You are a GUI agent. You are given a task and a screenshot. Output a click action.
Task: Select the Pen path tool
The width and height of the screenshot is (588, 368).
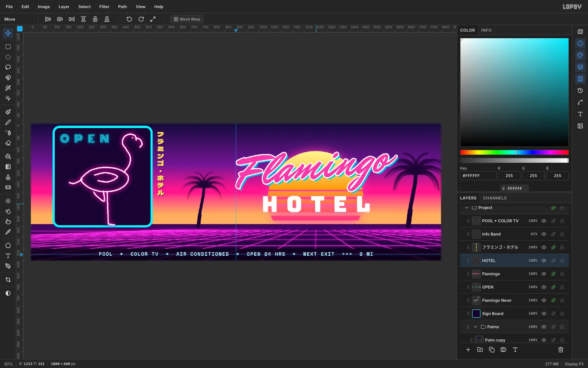point(8,266)
